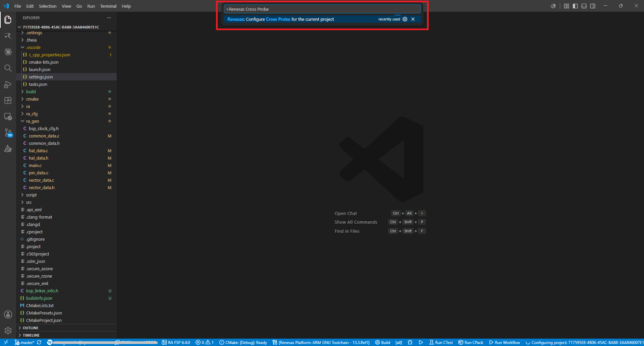
Task: Open CMakePresets.json file
Action: coord(66,313)
